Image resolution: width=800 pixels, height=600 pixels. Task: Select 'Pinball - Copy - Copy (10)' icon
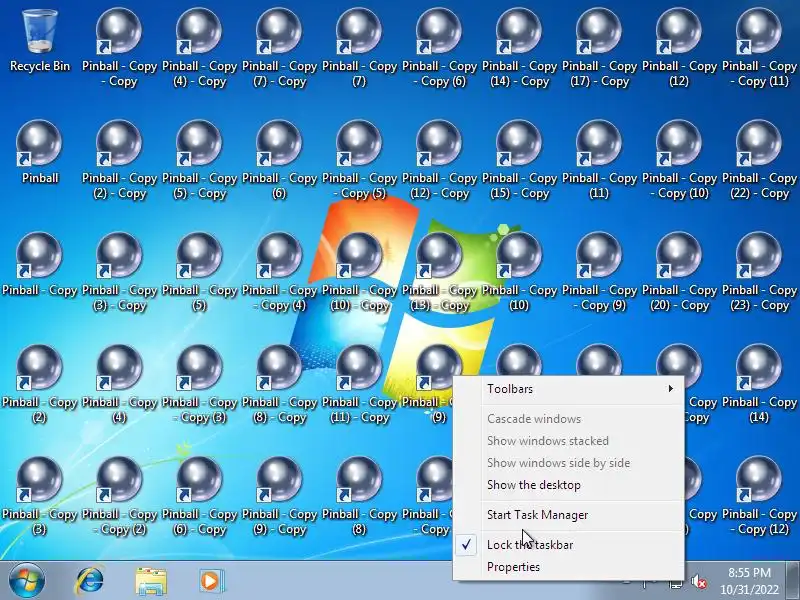pyautogui.click(x=680, y=159)
